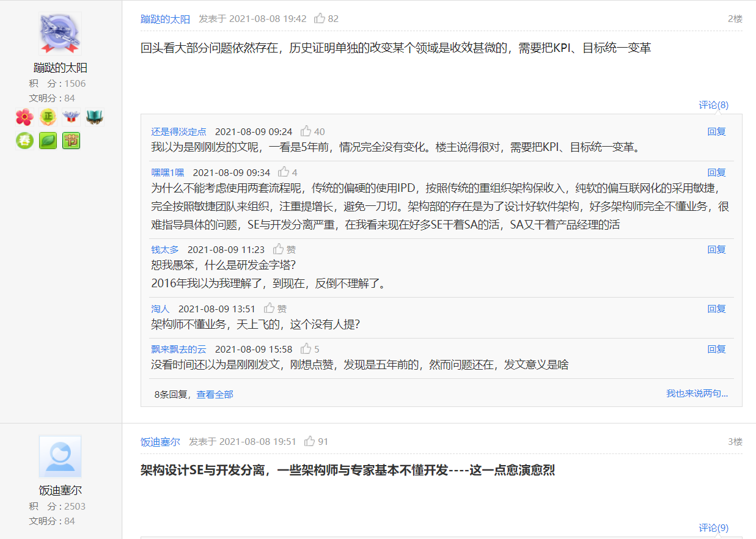This screenshot has height=539, width=756.
Task: Click the gold "正" medal badge
Action: 48,117
